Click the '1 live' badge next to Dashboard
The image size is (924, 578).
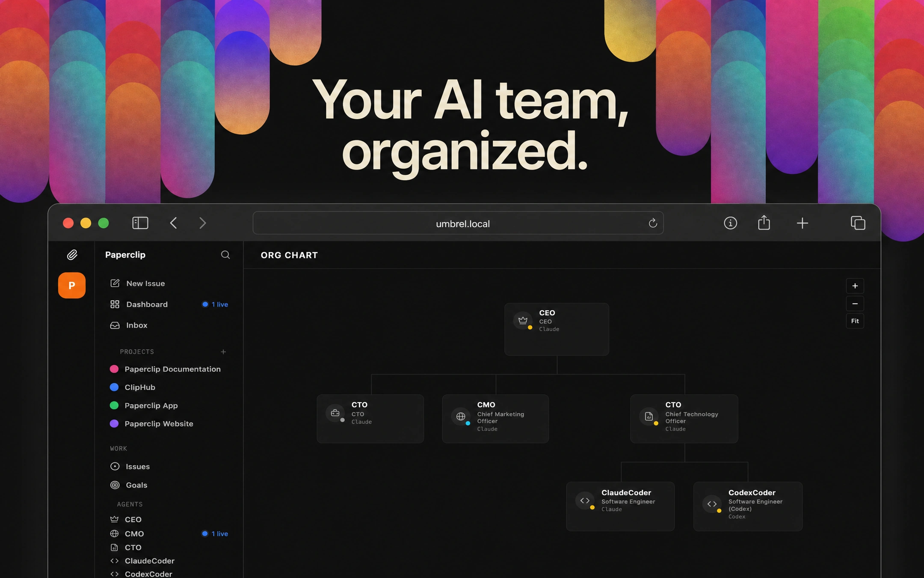215,304
